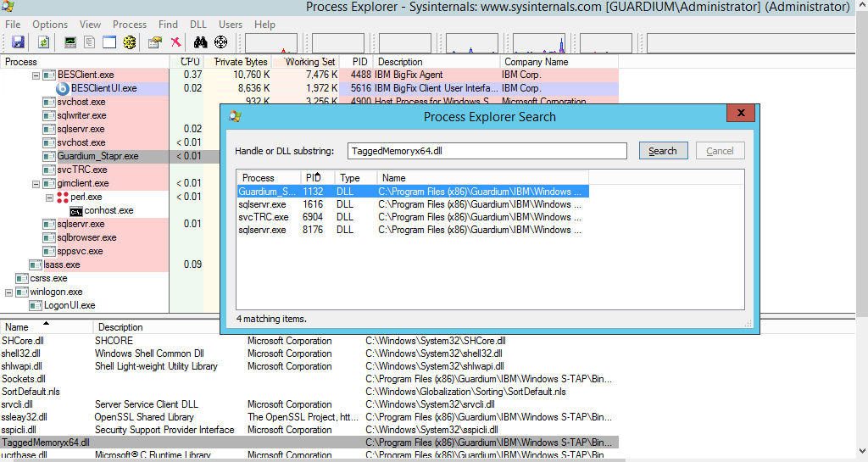
Task: Select Guardium_Stapr.exe in the process tree
Action: point(98,156)
